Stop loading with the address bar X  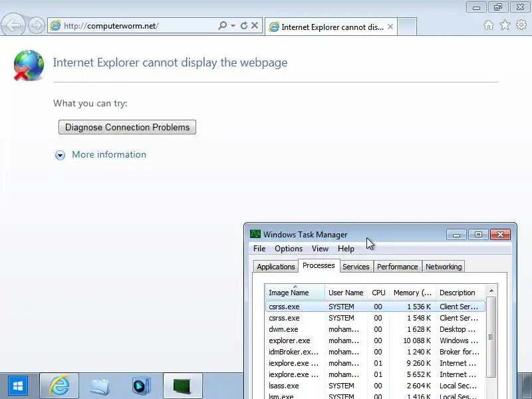click(x=255, y=25)
